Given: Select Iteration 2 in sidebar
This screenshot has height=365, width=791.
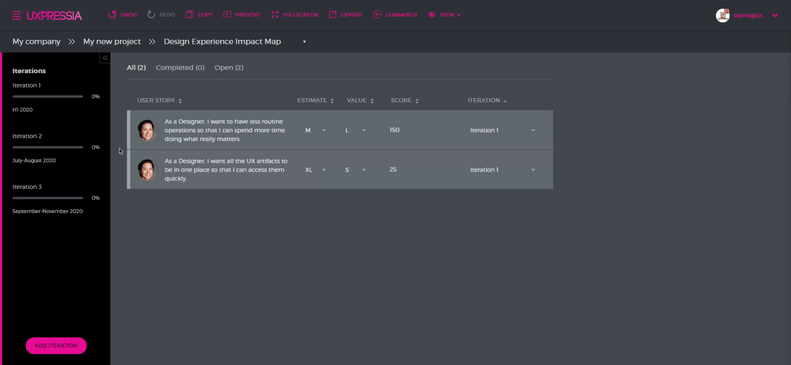Looking at the screenshot, I should 27,136.
